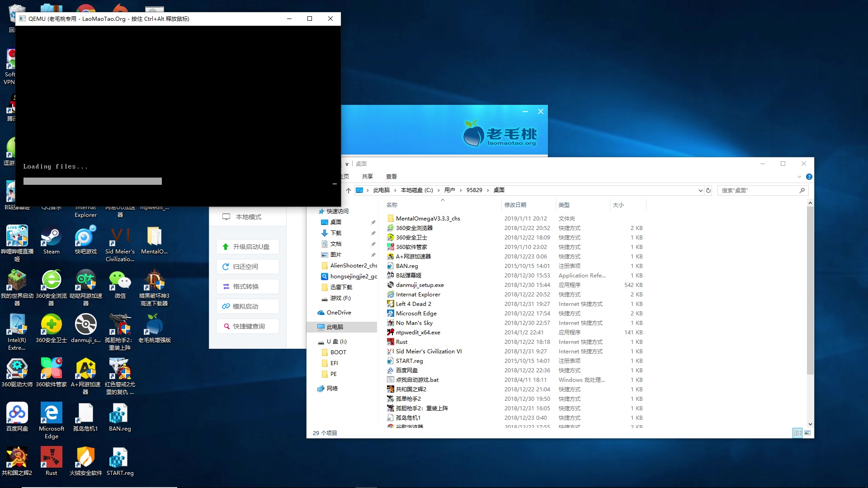868x488 pixels.
Task: Click the QEMU loading progress bar
Action: point(92,181)
